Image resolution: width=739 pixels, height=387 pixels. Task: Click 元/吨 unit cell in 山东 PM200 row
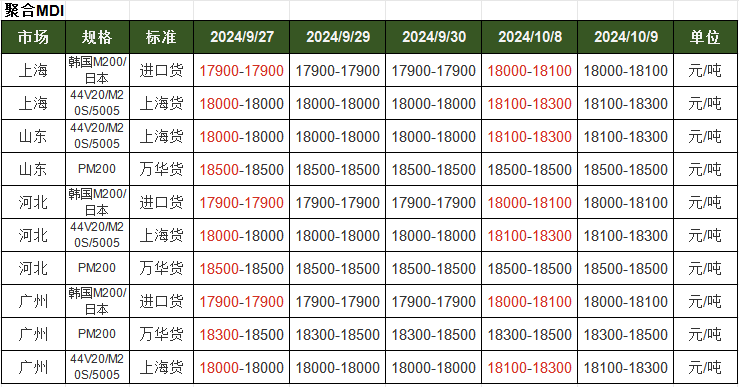coord(705,169)
